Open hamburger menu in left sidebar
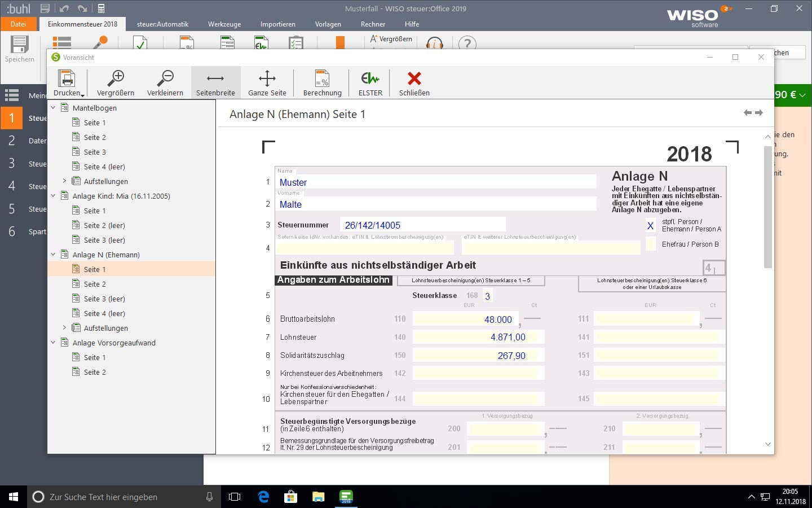Image resolution: width=812 pixels, height=508 pixels. pyautogui.click(x=12, y=95)
